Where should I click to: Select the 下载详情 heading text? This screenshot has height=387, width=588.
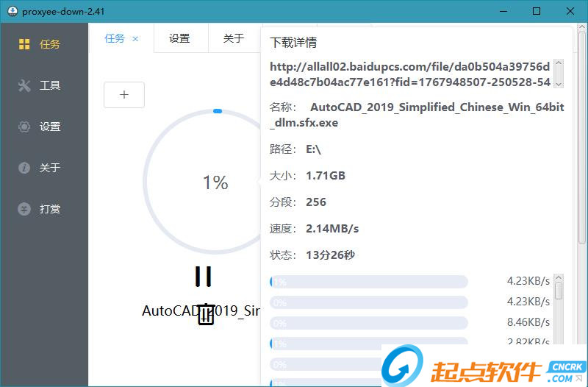coord(293,43)
